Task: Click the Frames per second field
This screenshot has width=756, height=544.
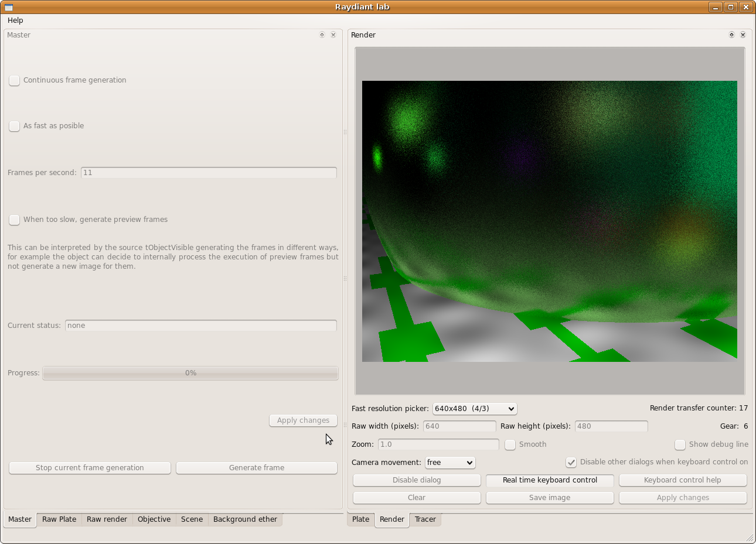Action: coord(209,173)
